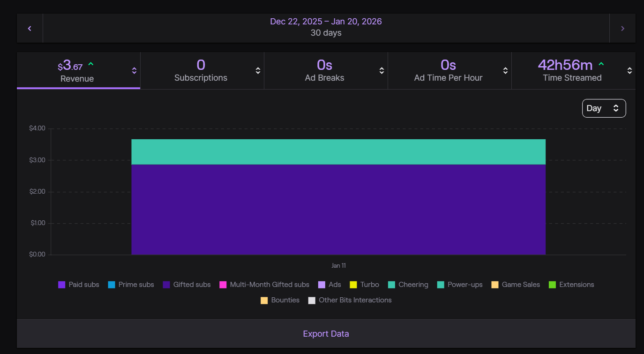Open the Subscriptions metric selector arrows
Viewport: 644px width, 354px height.
[x=258, y=71]
